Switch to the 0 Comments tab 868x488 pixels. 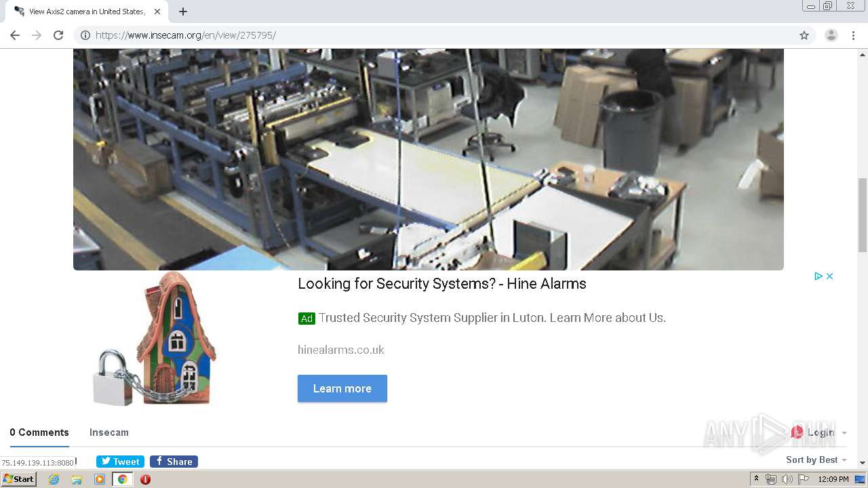pyautogui.click(x=39, y=432)
